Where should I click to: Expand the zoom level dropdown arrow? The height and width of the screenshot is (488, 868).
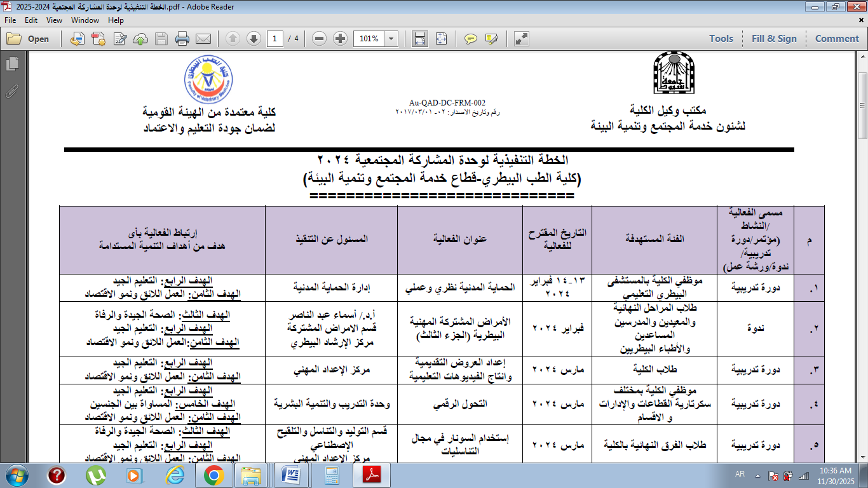coord(391,39)
